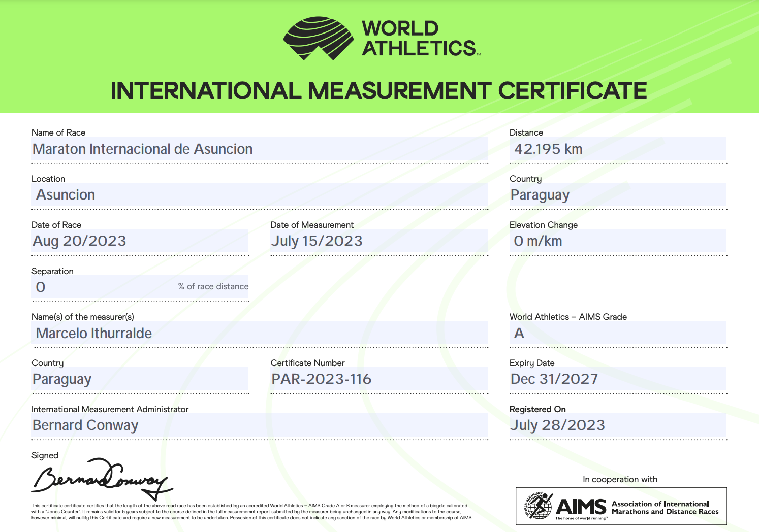Select the Date of Race field
The height and width of the screenshot is (532, 759).
pyautogui.click(x=140, y=241)
